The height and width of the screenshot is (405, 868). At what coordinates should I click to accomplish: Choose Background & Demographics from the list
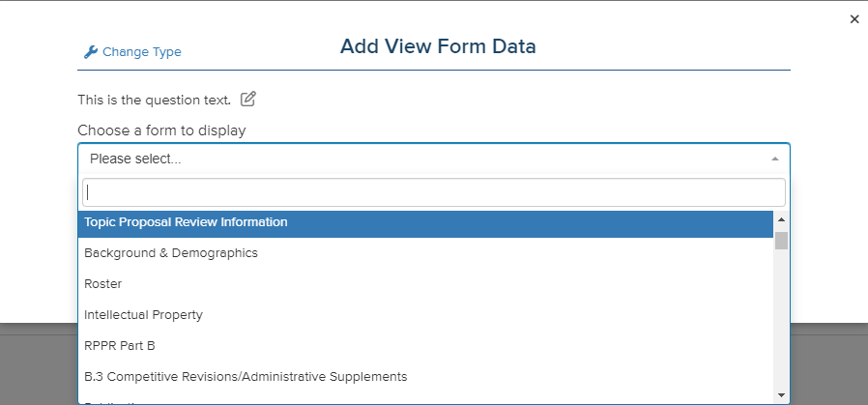425,253
